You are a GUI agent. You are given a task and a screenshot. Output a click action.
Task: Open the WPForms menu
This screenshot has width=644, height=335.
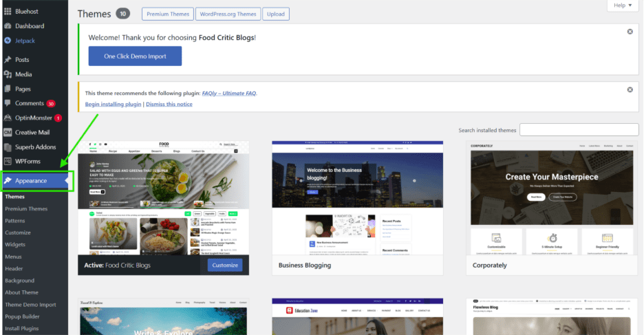28,162
